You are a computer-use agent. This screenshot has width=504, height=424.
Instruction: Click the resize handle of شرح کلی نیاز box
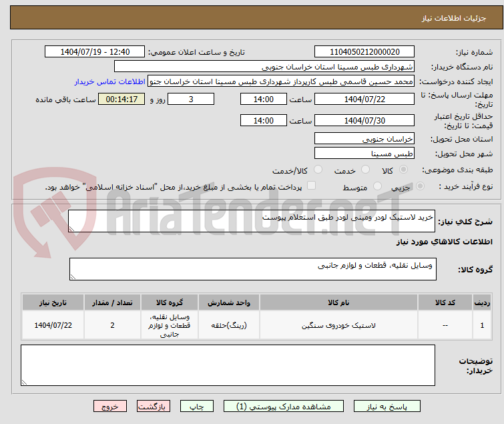tap(71, 228)
